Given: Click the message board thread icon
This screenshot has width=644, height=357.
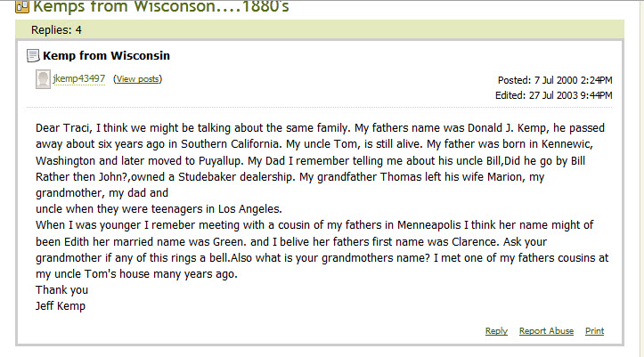Looking at the screenshot, I should [x=22, y=6].
